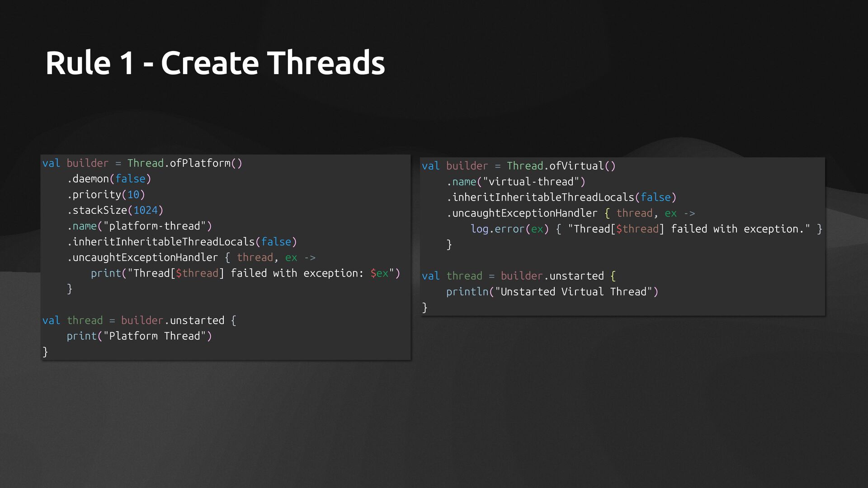The image size is (868, 488).
Task: Click the 'print("Thread[$thread] failed' line
Action: pos(245,273)
